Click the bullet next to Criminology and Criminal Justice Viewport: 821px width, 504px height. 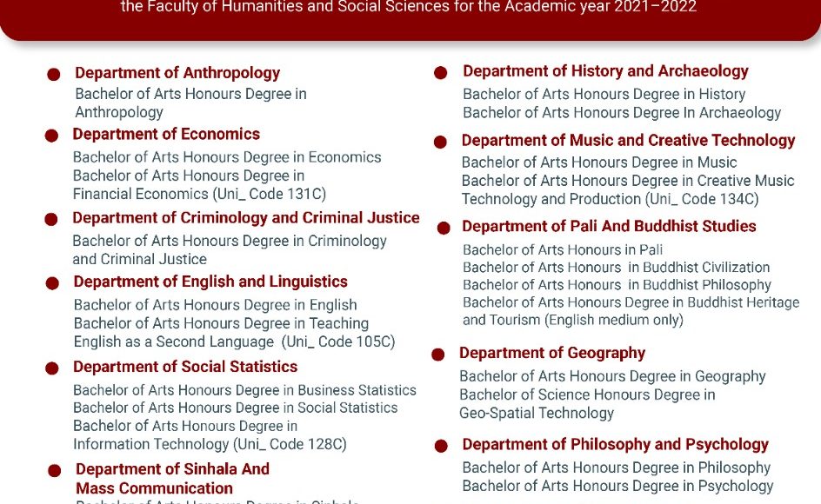click(51, 220)
